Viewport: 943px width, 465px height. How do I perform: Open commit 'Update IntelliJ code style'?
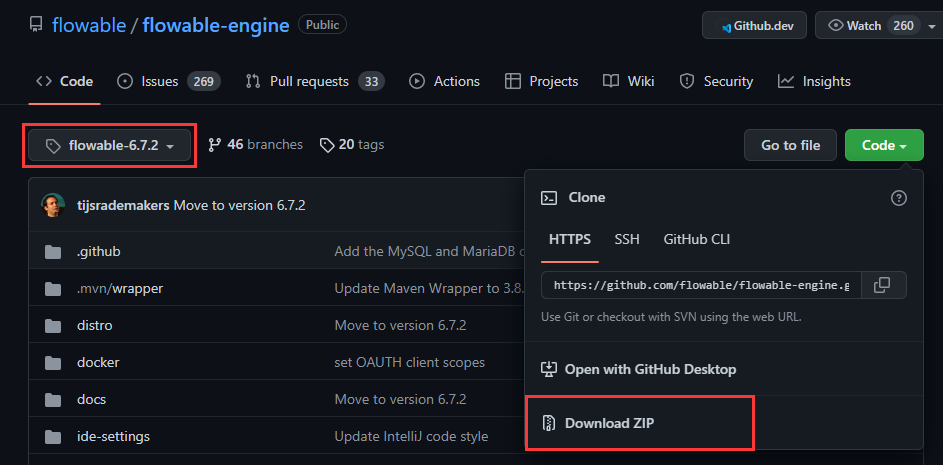pos(411,436)
